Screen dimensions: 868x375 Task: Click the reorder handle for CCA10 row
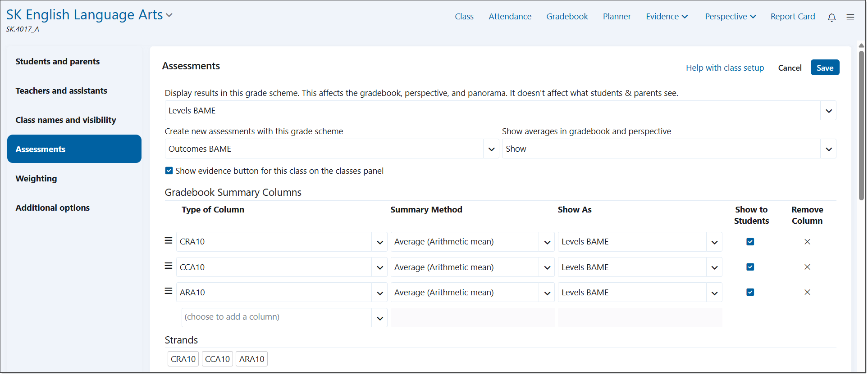pyautogui.click(x=169, y=266)
